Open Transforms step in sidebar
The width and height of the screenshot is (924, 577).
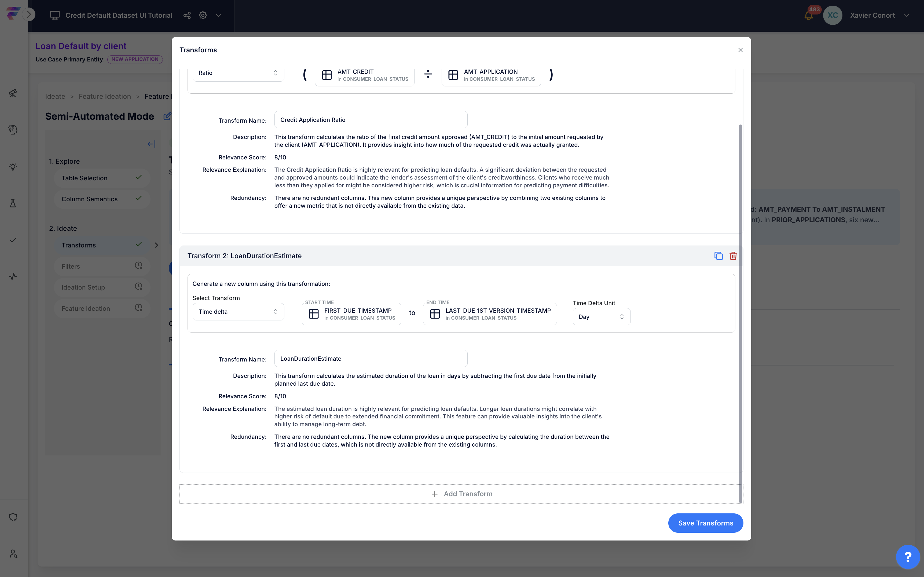102,245
